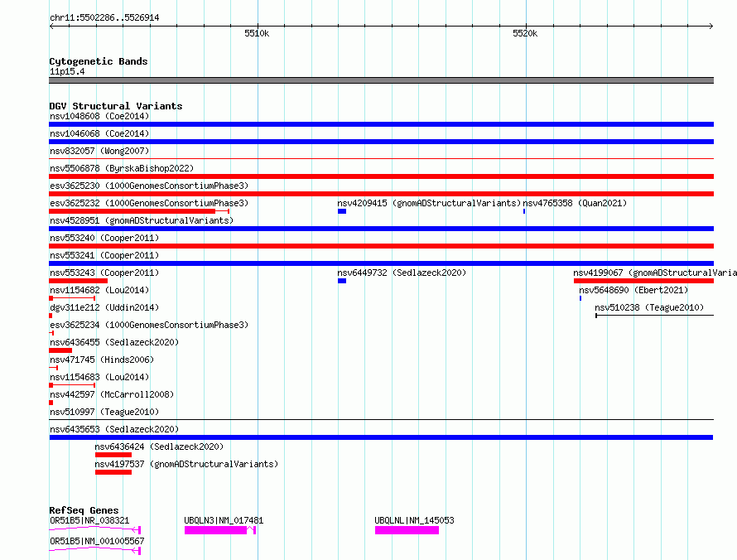Click the DGV Structural Variants track title
This screenshot has width=737, height=560.
pos(116,106)
